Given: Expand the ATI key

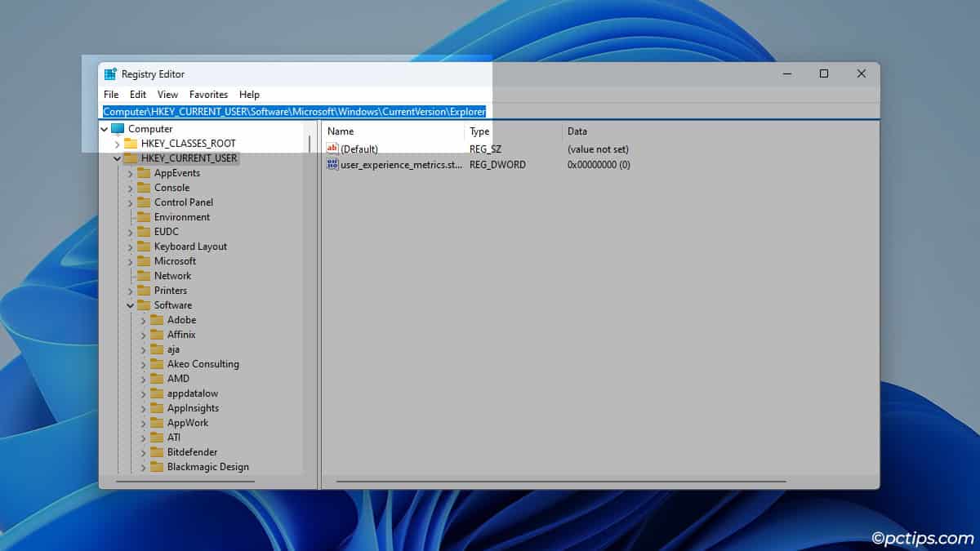Looking at the screenshot, I should tap(144, 438).
